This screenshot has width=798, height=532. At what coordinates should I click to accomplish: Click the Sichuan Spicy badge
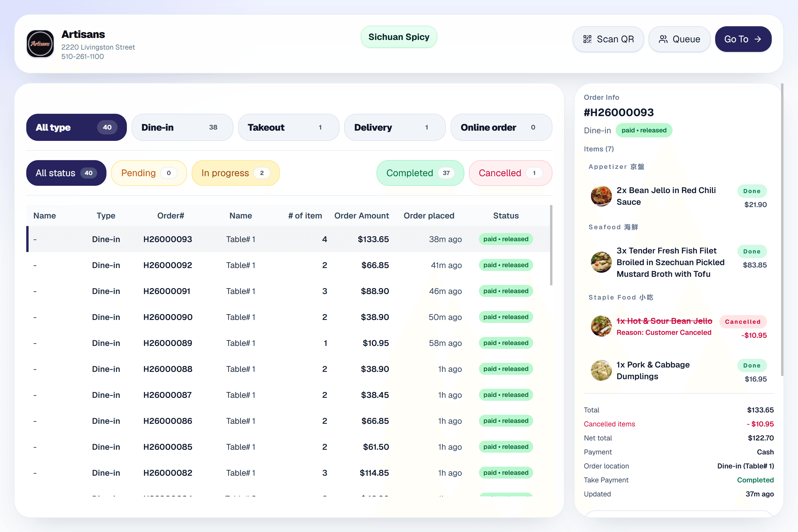[399, 37]
